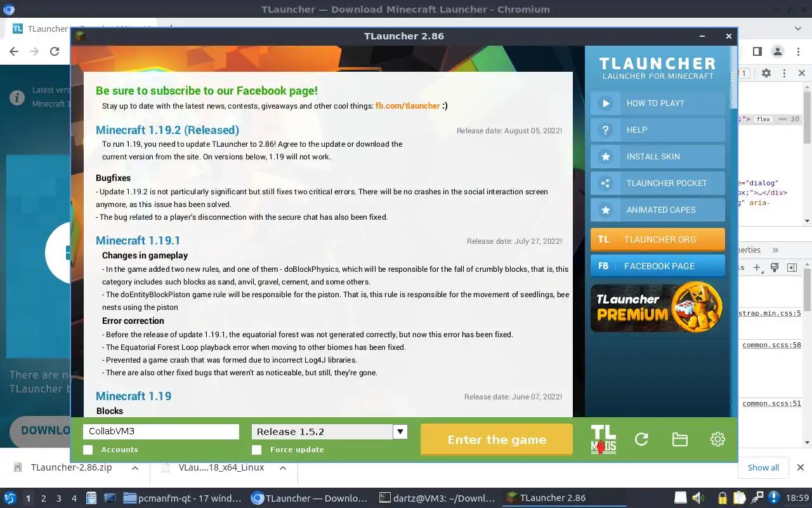
Task: Go forward in the Chromium toolbar
Action: coord(34,52)
